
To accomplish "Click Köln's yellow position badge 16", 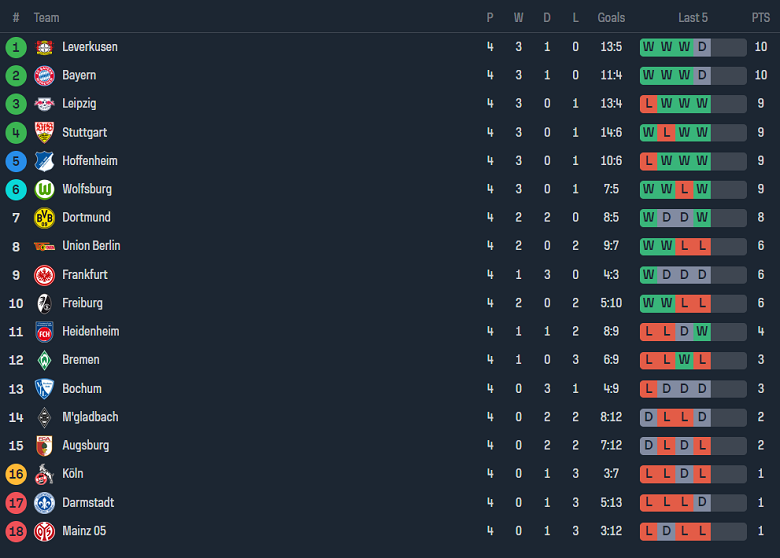I will 16,474.
